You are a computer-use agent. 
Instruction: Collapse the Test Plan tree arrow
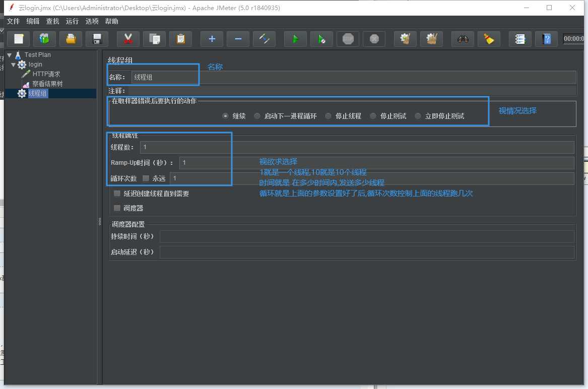10,55
